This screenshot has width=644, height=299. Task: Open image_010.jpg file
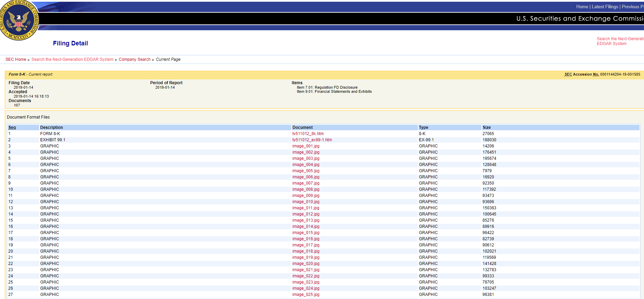(x=306, y=202)
